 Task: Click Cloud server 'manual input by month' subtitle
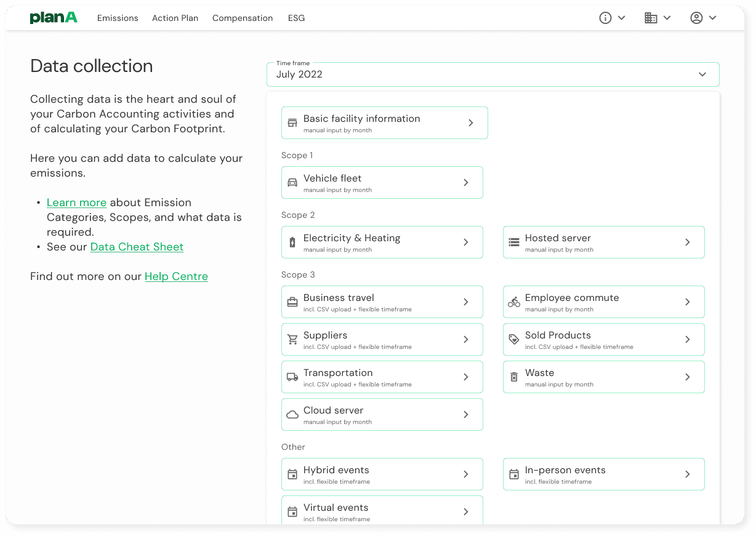[x=337, y=422]
